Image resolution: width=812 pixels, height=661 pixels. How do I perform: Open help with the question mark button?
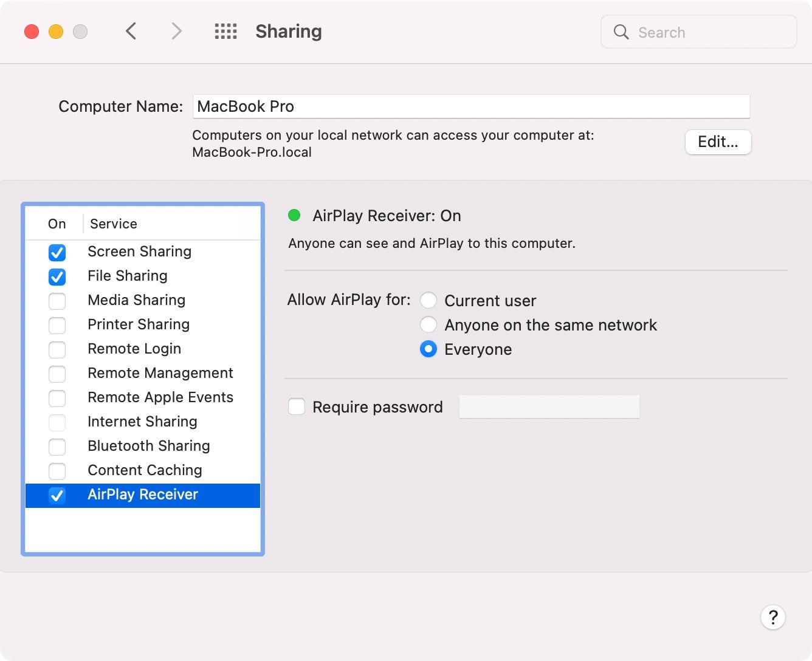pos(773,617)
